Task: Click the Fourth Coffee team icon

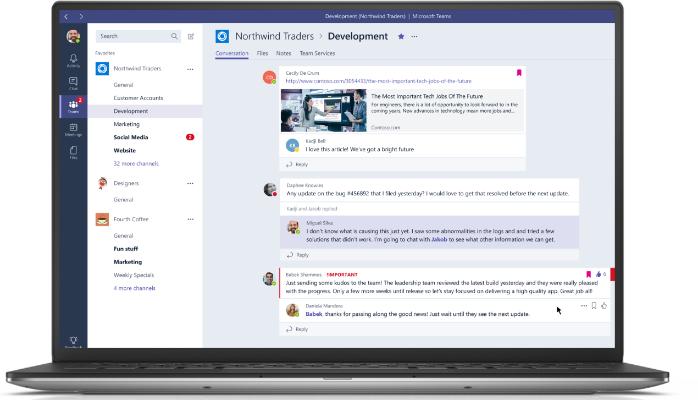Action: tap(102, 219)
